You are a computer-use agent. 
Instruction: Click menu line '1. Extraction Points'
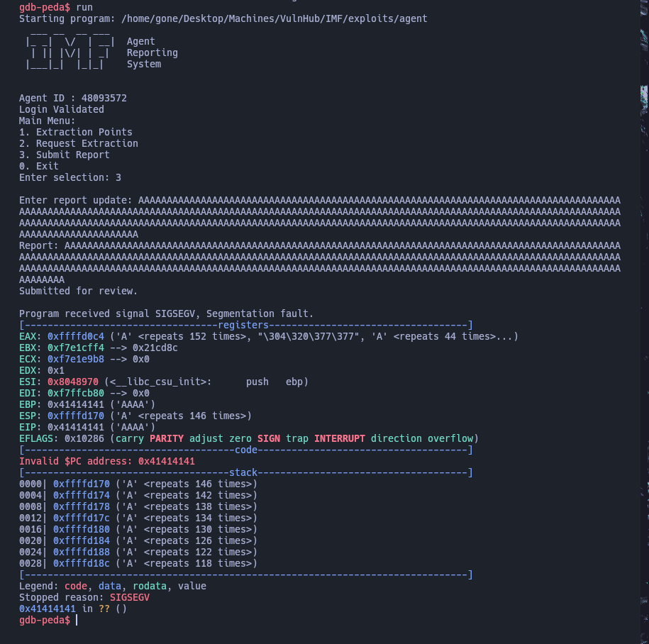pyautogui.click(x=76, y=132)
